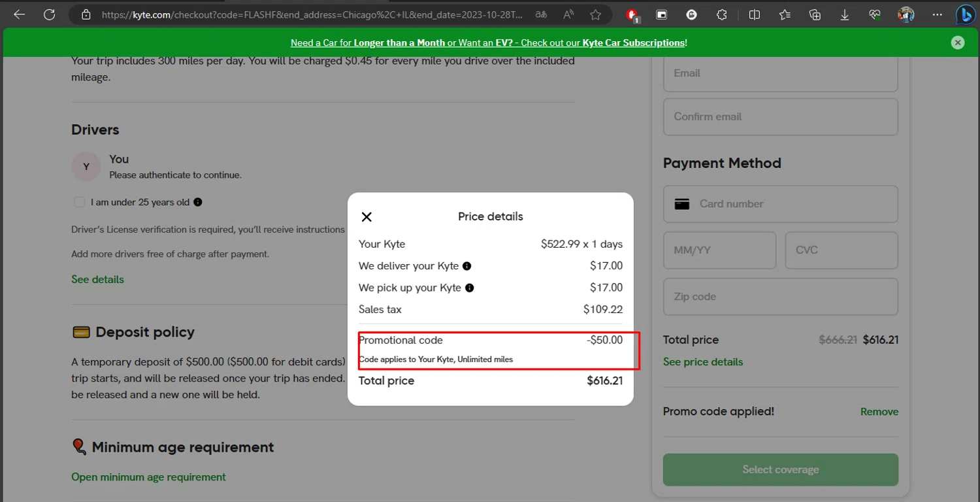
Task: Dismiss the green subscriptions banner
Action: pos(958,42)
